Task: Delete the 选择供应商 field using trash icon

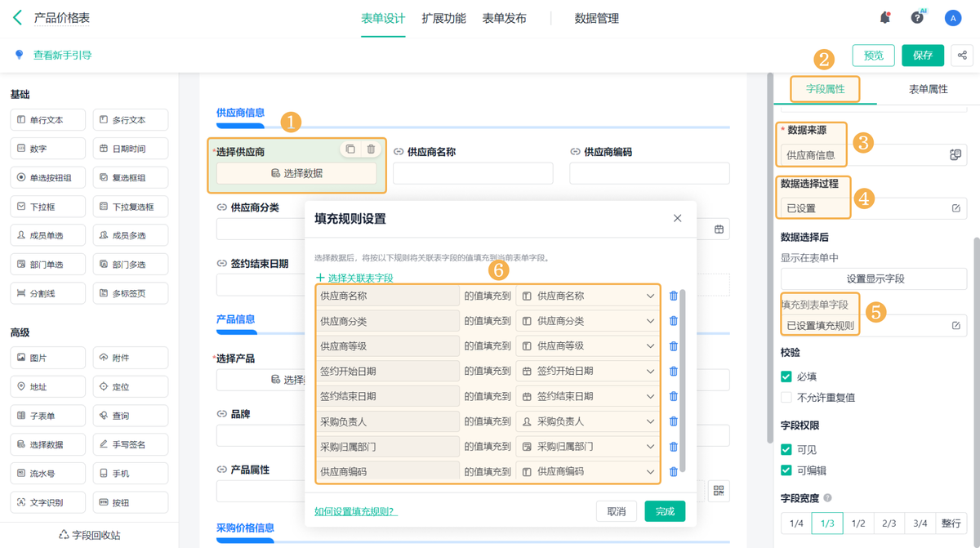Action: pos(371,149)
